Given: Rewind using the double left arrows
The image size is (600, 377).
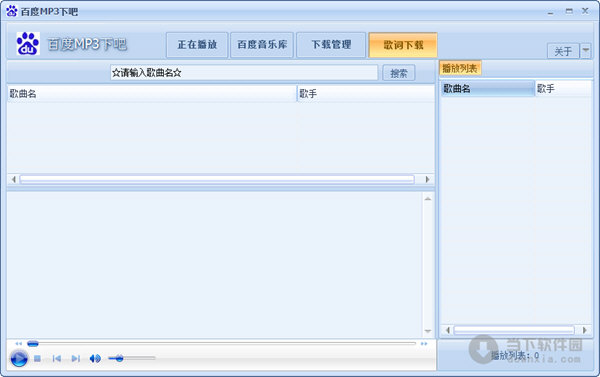Looking at the screenshot, I should [x=18, y=344].
